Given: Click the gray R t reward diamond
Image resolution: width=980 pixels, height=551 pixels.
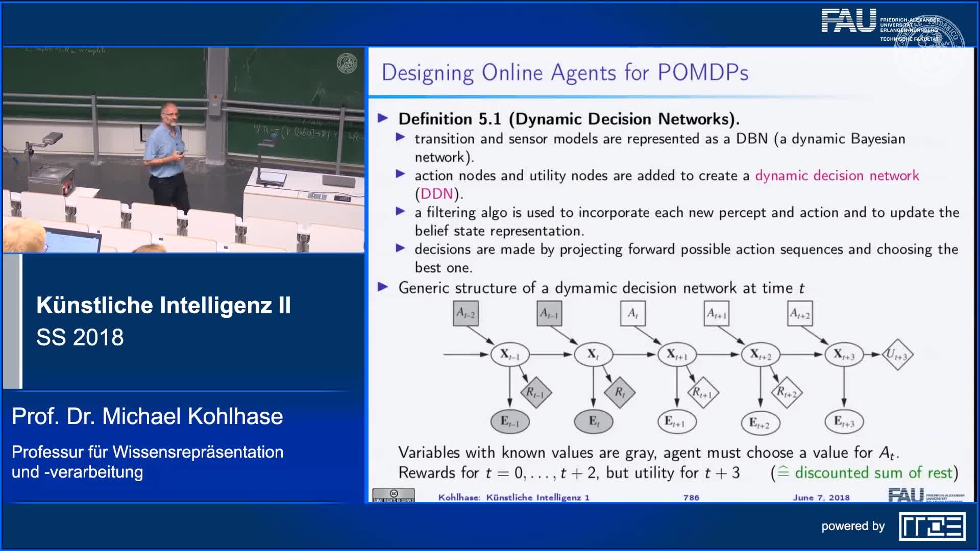Looking at the screenshot, I should click(620, 392).
